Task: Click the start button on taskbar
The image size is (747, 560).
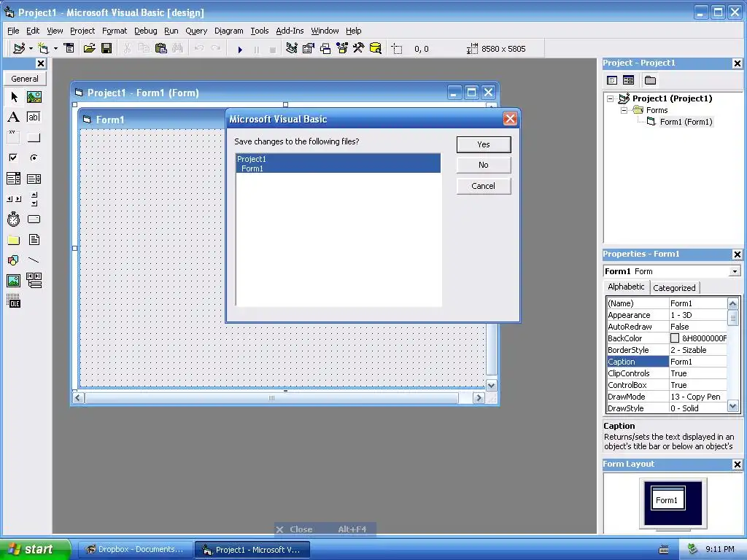Action: coord(34,549)
